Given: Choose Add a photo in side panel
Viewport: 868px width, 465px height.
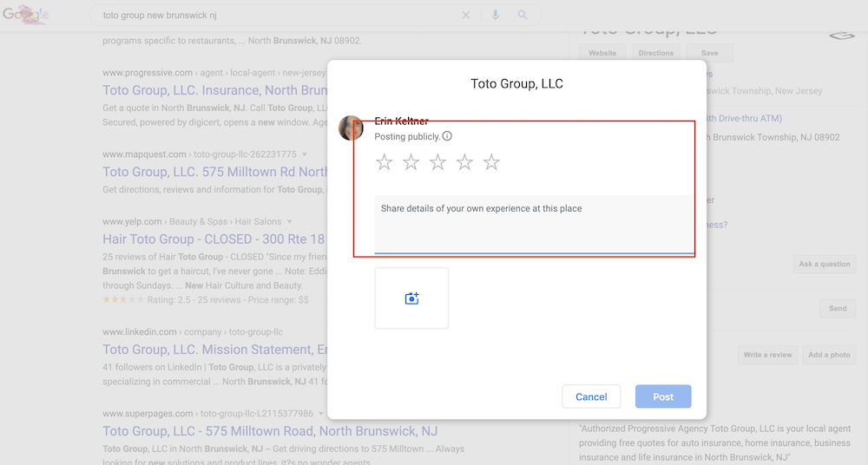Looking at the screenshot, I should [x=829, y=355].
